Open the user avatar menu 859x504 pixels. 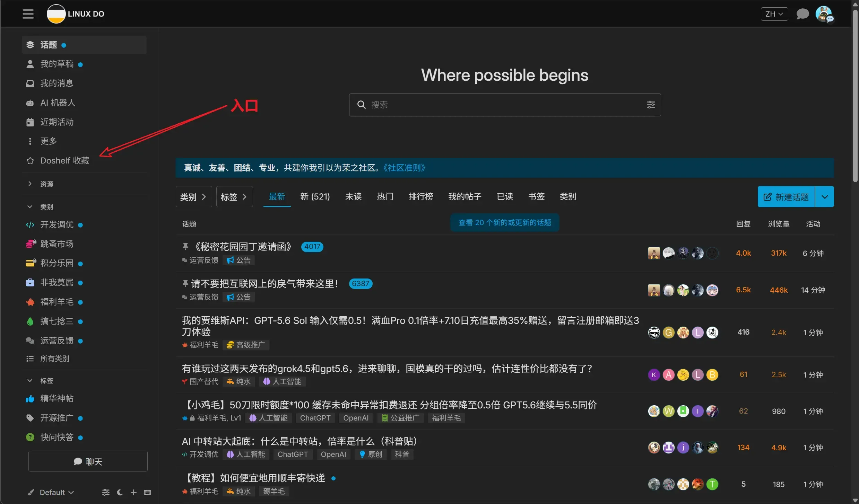pos(824,14)
